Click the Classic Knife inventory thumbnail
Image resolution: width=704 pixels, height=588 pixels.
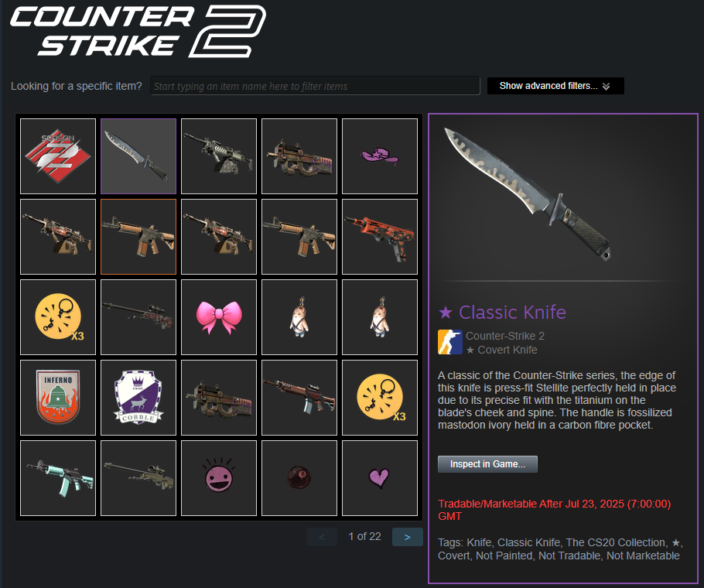click(x=138, y=156)
